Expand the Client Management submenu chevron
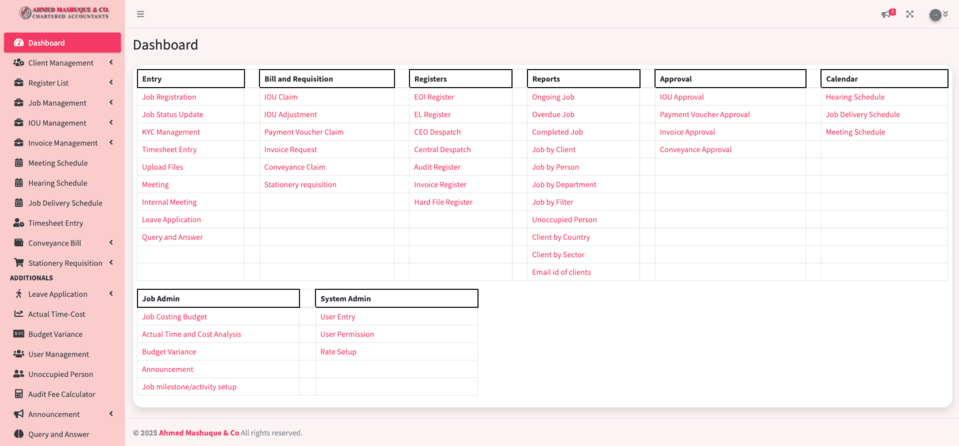Viewport: 959px width, 446px height. coord(111,62)
